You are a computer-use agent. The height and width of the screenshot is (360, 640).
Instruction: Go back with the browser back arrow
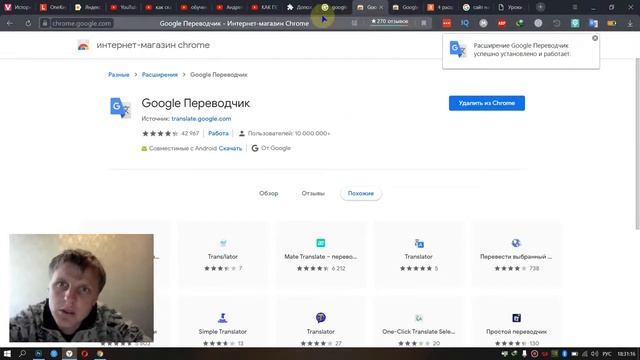click(x=10, y=23)
